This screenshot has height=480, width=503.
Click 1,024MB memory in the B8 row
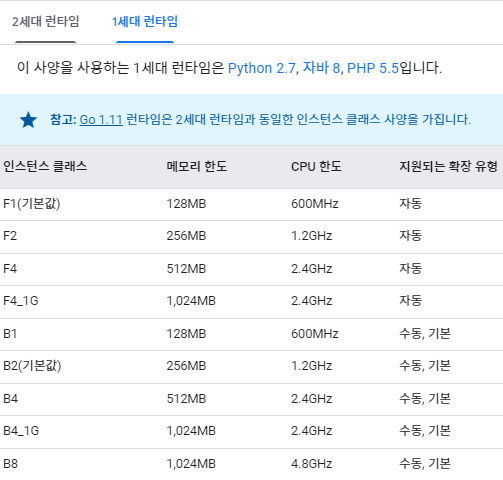tap(191, 464)
